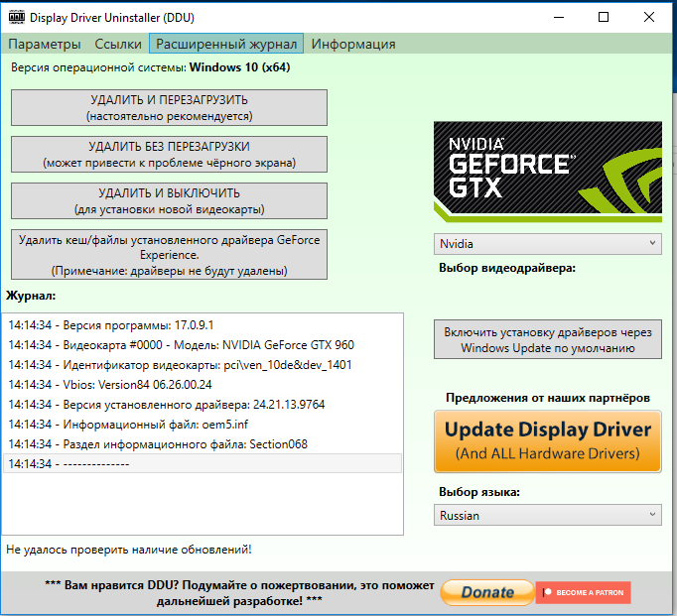
Task: Open the Информация menu
Action: (353, 44)
